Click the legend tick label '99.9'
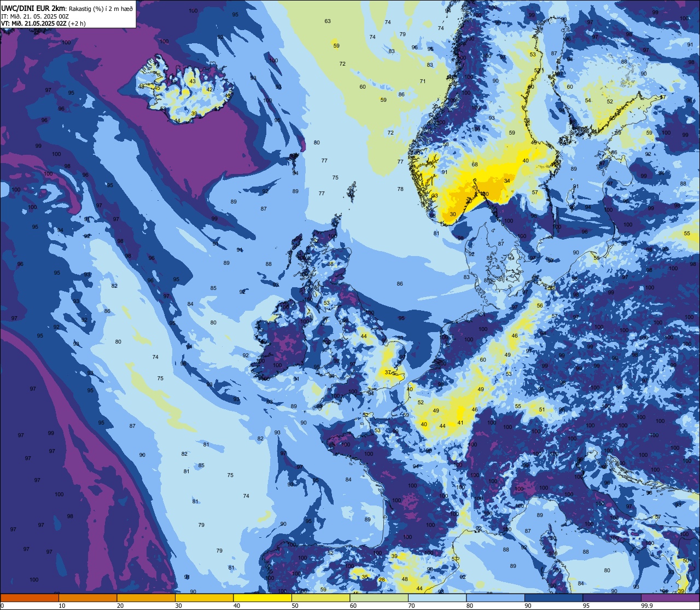700x610 pixels. (x=647, y=606)
